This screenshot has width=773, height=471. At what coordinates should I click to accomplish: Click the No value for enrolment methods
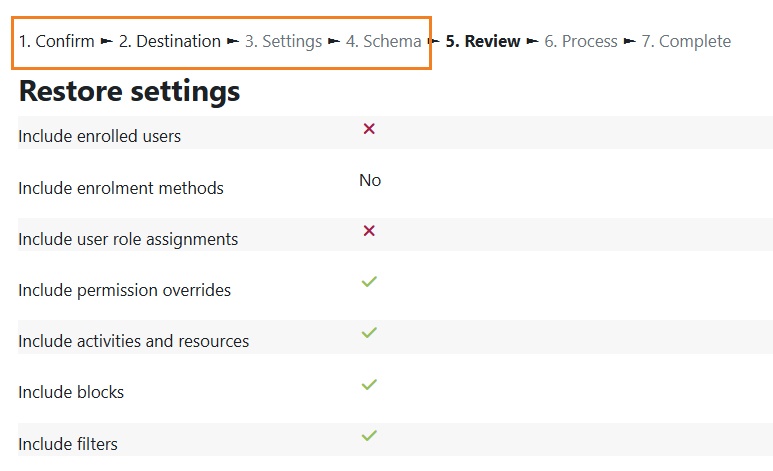pyautogui.click(x=370, y=181)
